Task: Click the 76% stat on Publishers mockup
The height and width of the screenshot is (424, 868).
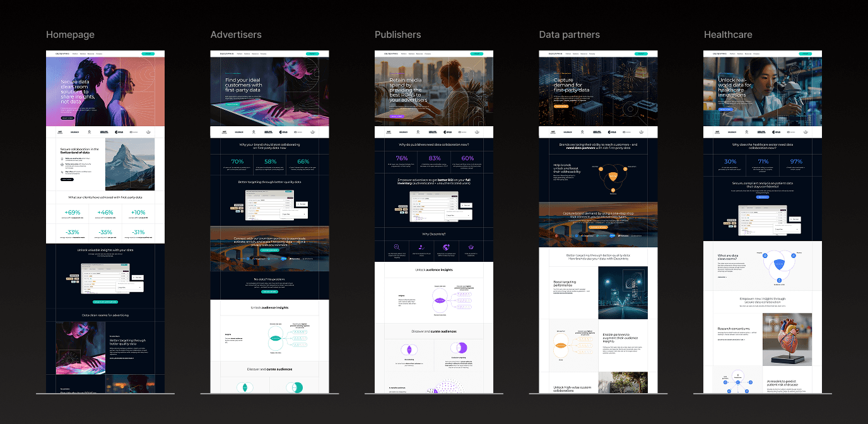Action: coord(401,158)
